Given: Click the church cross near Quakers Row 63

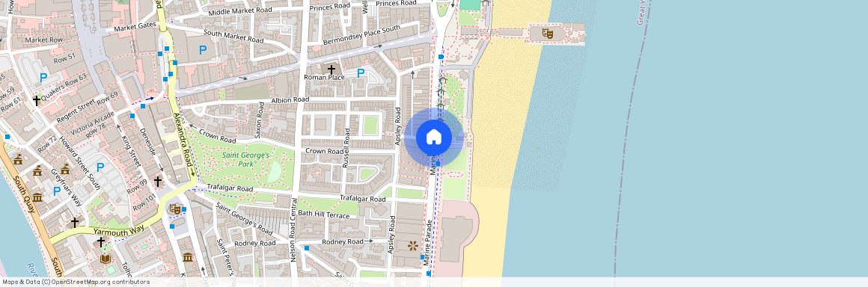Looking at the screenshot, I should click(37, 101).
